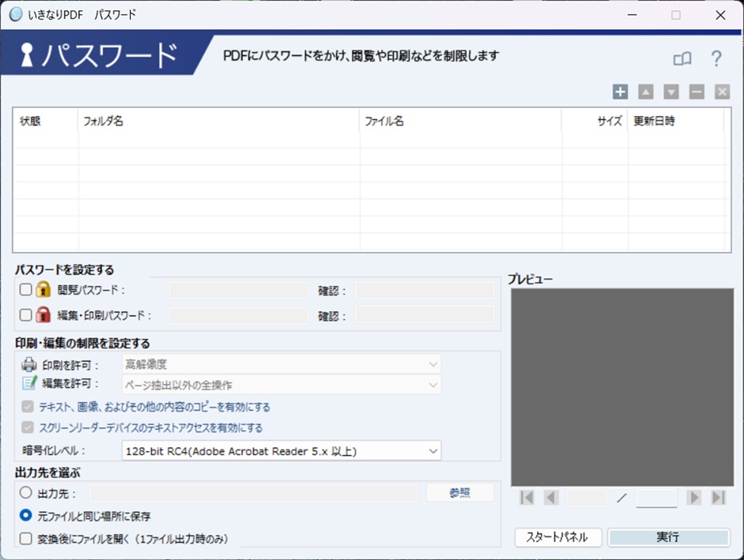
Task: Click the total pages field in preview
Action: (657, 498)
